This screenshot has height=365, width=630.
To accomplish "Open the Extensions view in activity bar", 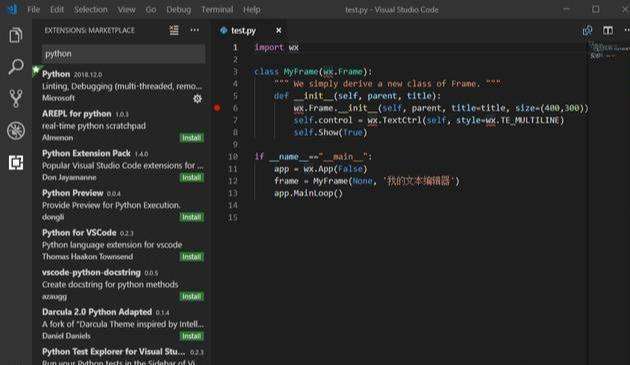I will pos(16,163).
